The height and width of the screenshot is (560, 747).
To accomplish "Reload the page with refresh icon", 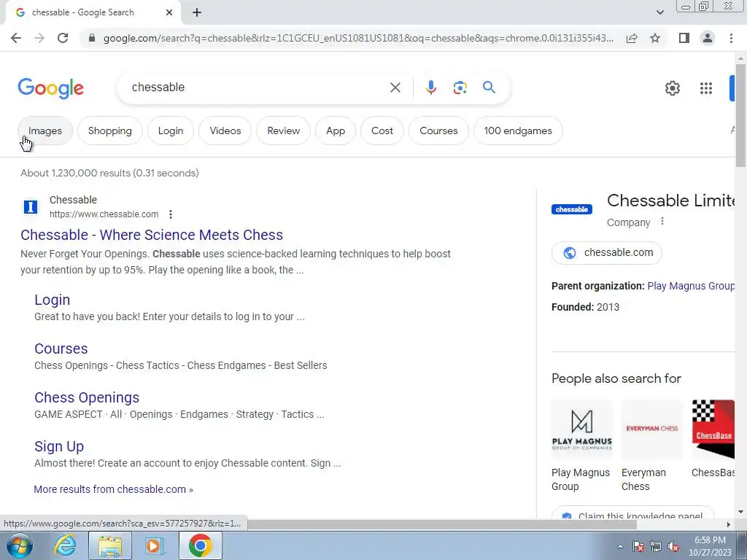I will click(63, 38).
